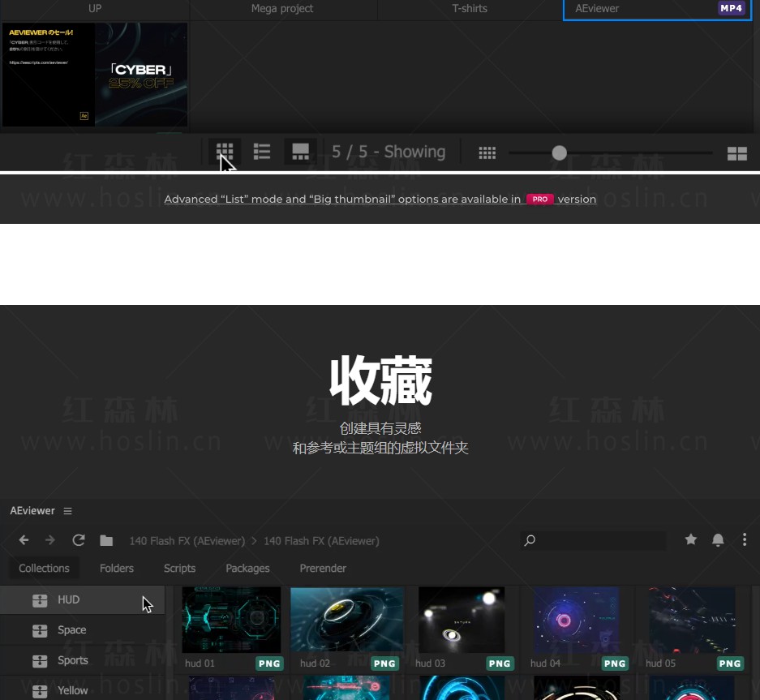Select the Space collection

83,630
